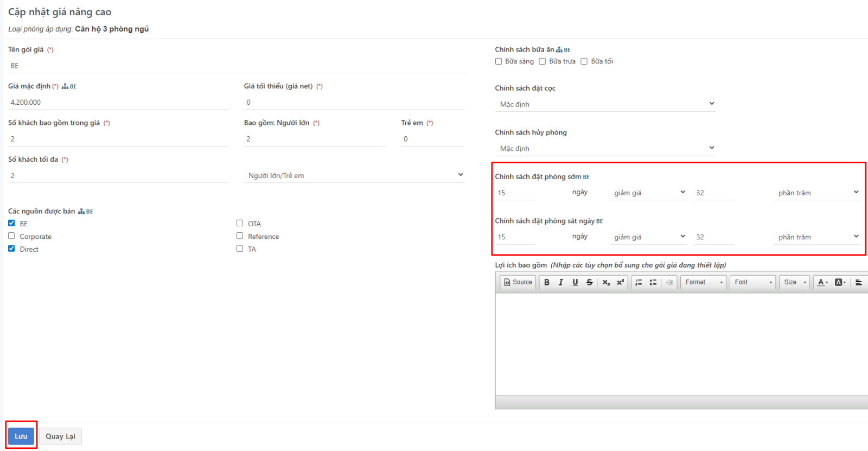Apply underline formatting in the editor
Image resolution: width=868 pixels, height=451 pixels.
click(x=575, y=282)
